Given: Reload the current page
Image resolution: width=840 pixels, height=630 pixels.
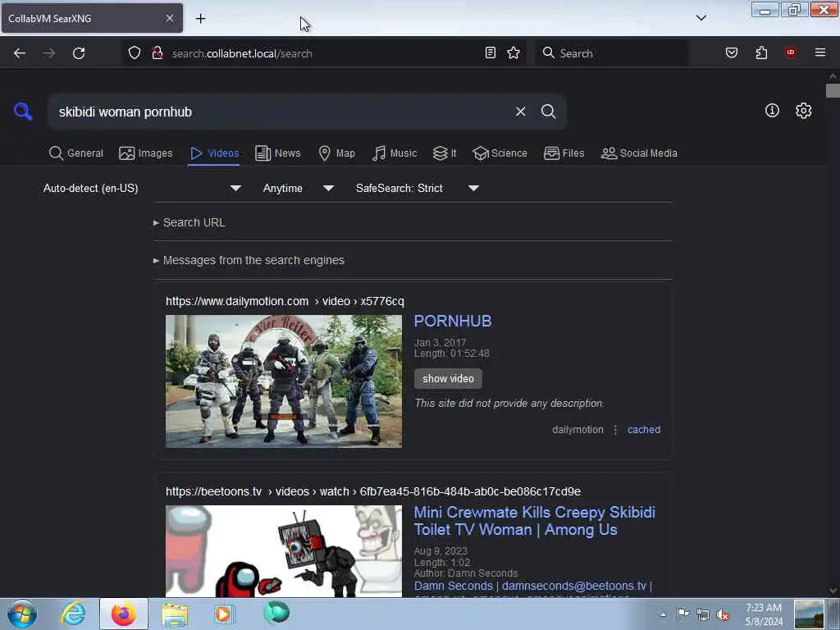Looking at the screenshot, I should [x=79, y=53].
